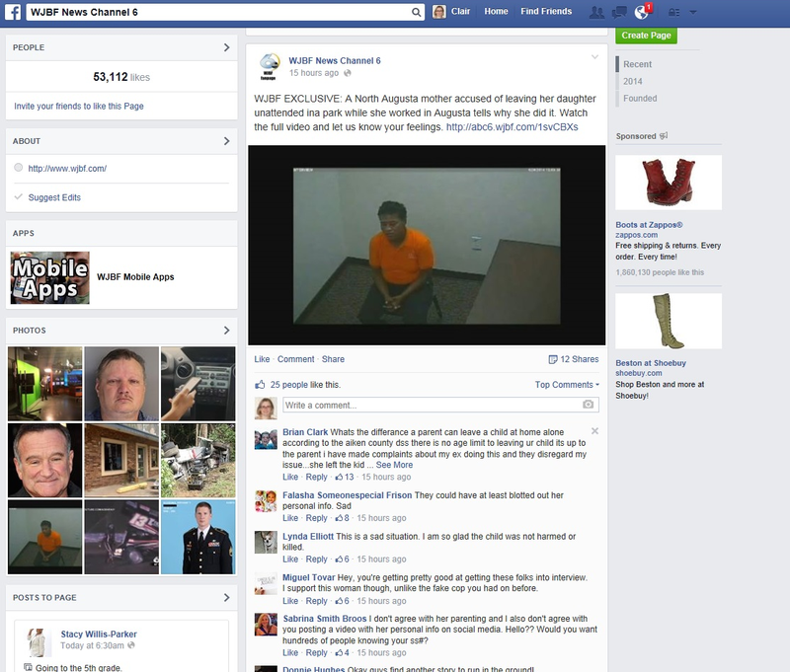This screenshot has height=672, width=790.
Task: Share the WJBF exclusive post
Action: 333,359
